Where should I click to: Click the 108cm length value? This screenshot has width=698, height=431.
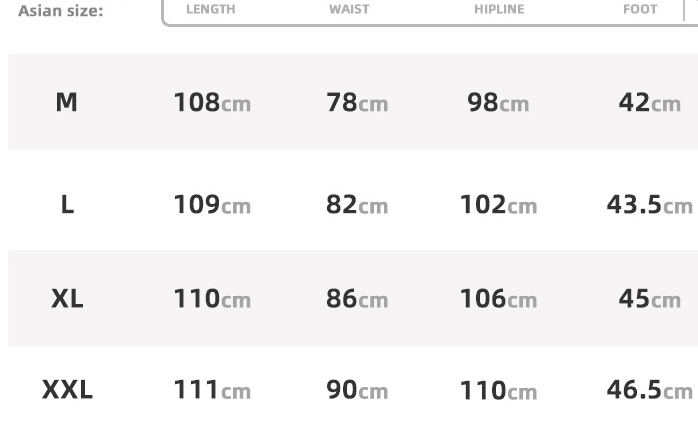pyautogui.click(x=212, y=102)
